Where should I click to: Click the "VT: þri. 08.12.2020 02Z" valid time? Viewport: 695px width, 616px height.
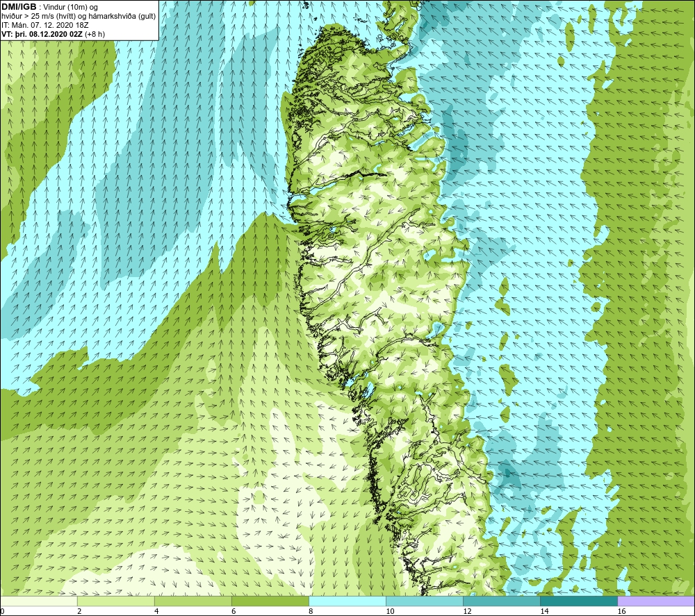point(42,34)
